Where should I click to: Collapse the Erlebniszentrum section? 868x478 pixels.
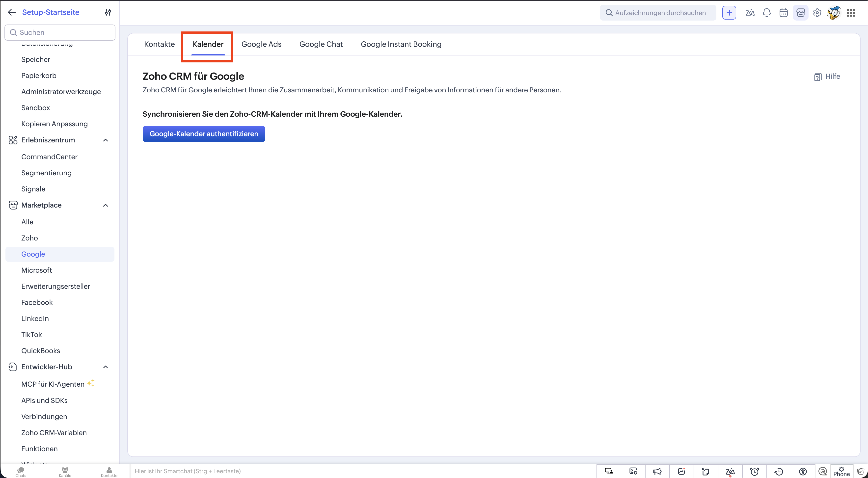[x=106, y=140]
